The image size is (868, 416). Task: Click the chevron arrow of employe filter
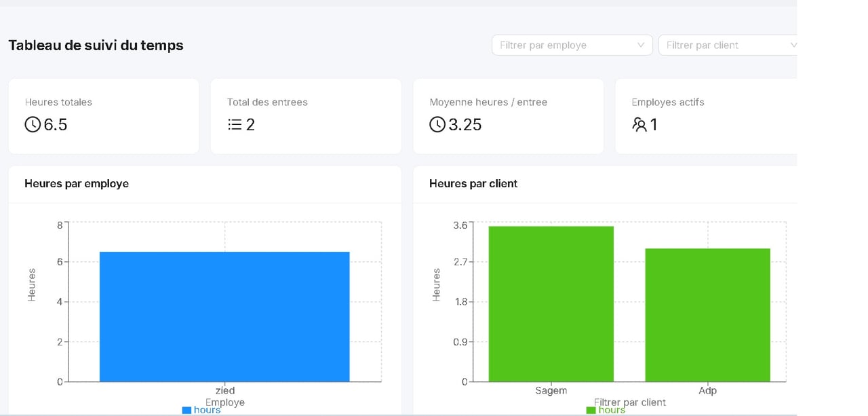pos(640,45)
